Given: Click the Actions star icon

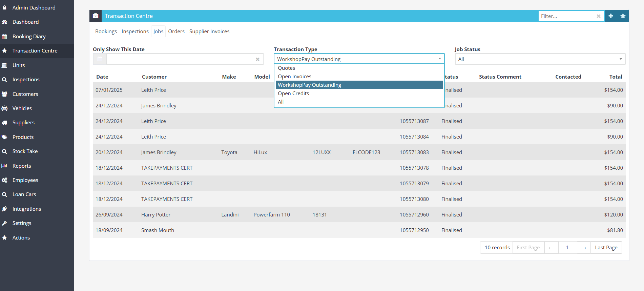Looking at the screenshot, I should click(x=4, y=238).
